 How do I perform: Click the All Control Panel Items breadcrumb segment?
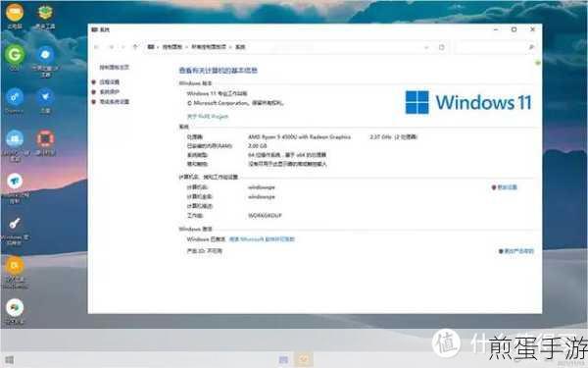pyautogui.click(x=209, y=47)
